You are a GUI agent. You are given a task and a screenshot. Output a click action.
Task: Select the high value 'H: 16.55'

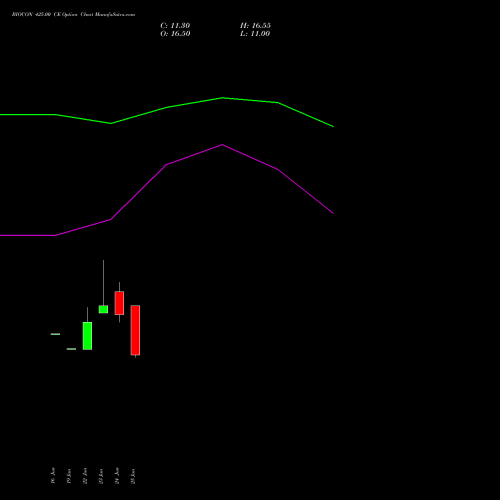click(x=255, y=26)
